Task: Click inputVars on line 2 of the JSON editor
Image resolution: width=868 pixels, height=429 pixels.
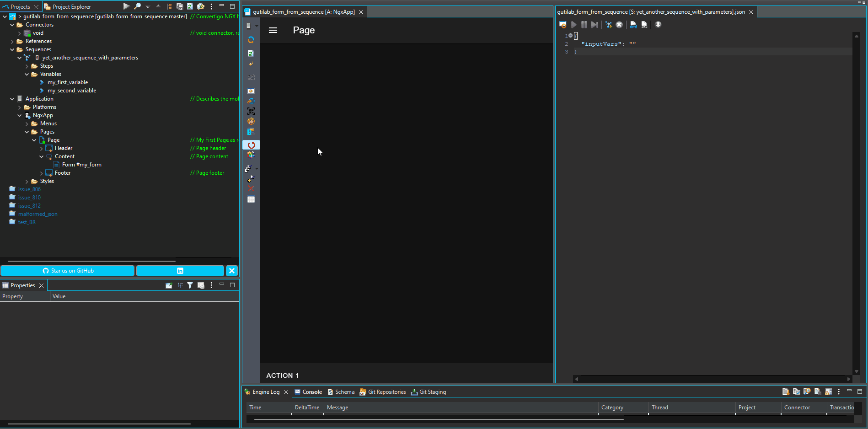Action: 600,43
